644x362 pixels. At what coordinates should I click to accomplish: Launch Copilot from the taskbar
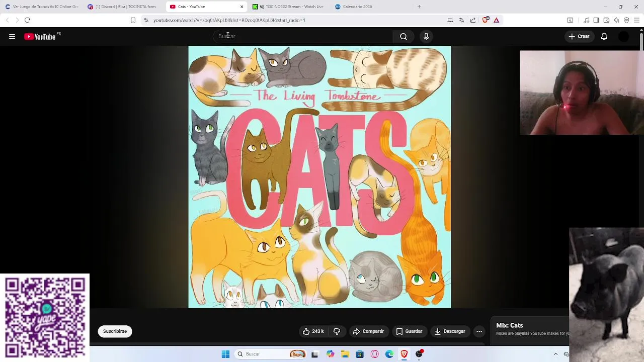point(330,354)
